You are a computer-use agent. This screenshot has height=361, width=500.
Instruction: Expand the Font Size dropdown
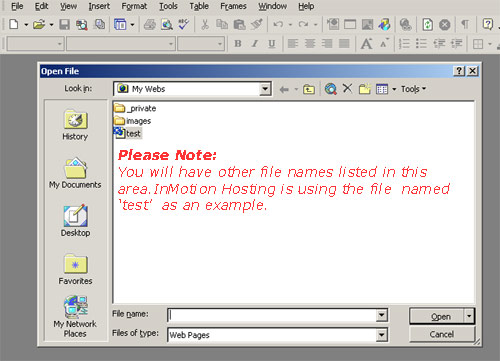[220, 44]
